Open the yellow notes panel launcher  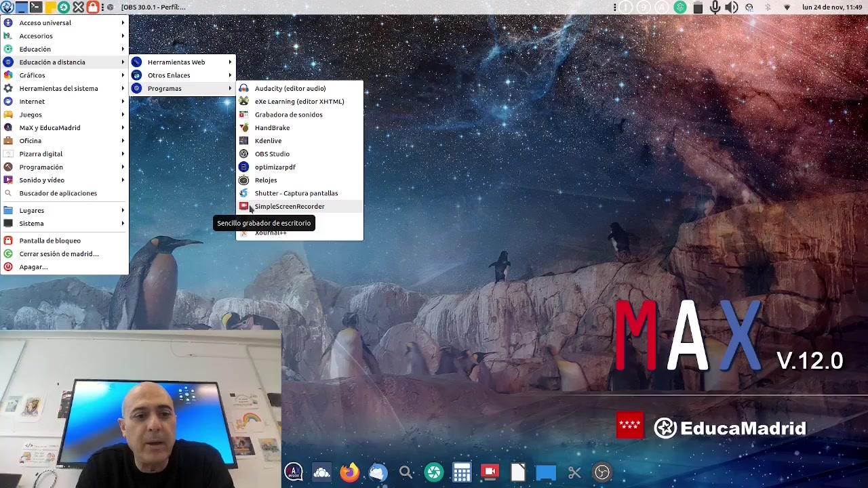coord(50,7)
